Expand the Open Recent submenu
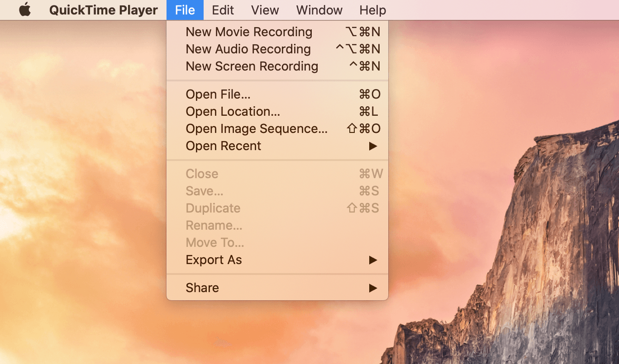The width and height of the screenshot is (619, 364). click(223, 146)
